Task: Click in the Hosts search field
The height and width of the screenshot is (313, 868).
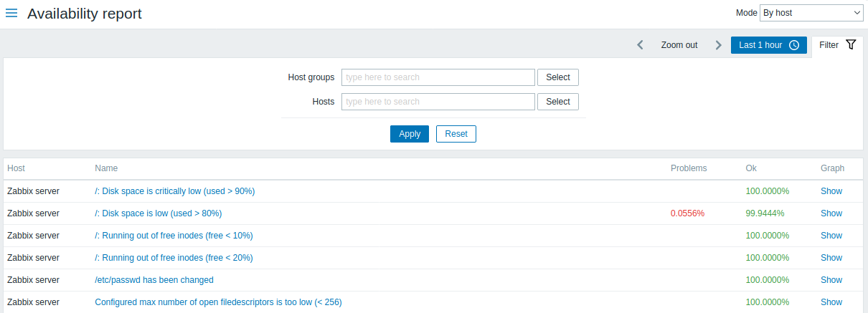Action: pyautogui.click(x=438, y=102)
